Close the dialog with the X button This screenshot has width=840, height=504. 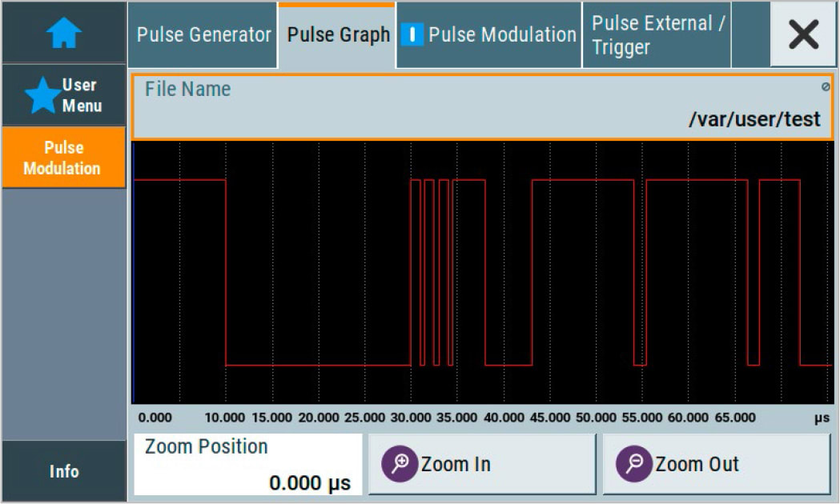[804, 34]
